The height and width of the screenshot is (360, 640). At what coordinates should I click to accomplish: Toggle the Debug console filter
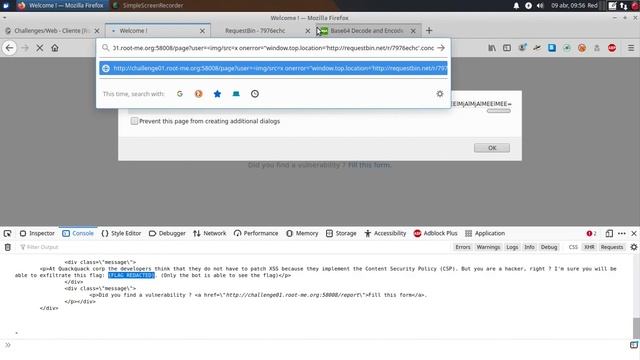tap(549, 247)
